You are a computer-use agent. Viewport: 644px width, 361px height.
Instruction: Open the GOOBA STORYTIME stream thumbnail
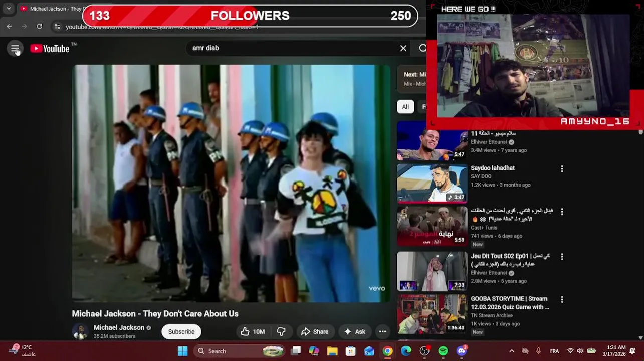pos(432,314)
